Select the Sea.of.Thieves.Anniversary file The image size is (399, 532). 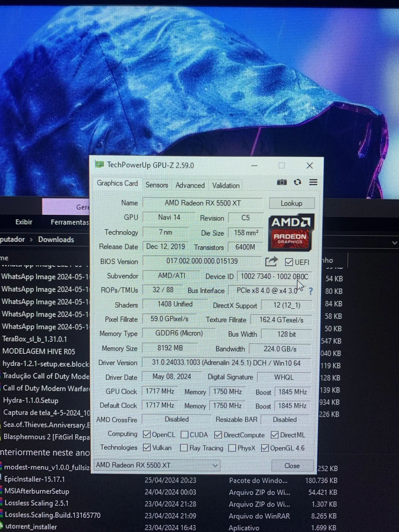(x=47, y=425)
